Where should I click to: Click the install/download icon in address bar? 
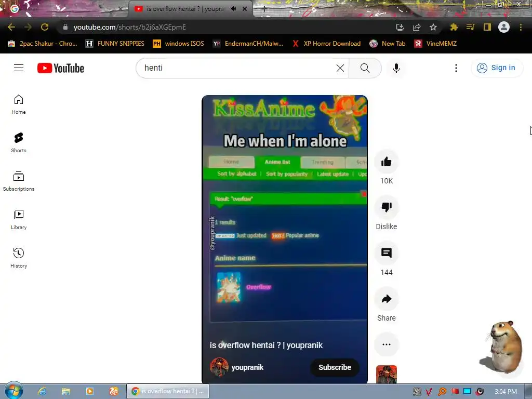[x=400, y=27]
